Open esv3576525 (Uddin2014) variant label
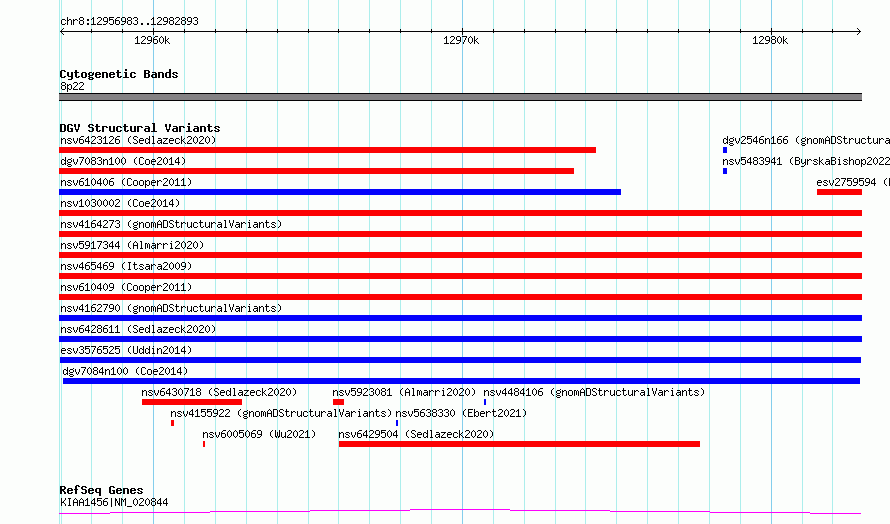The height and width of the screenshot is (524, 890). point(126,350)
